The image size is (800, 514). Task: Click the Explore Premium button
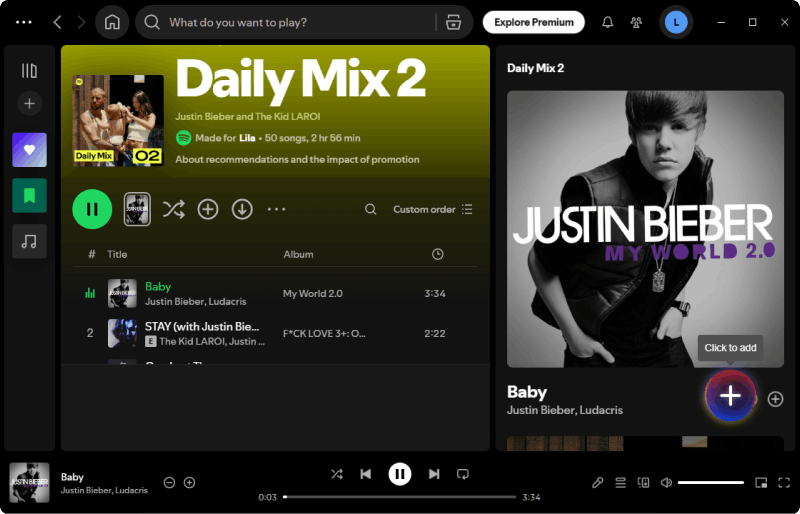pyautogui.click(x=534, y=22)
